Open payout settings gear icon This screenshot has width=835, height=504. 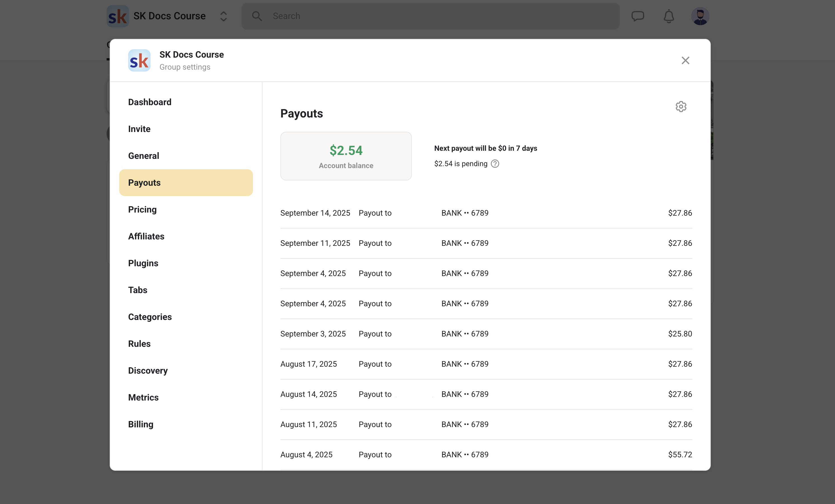point(681,107)
